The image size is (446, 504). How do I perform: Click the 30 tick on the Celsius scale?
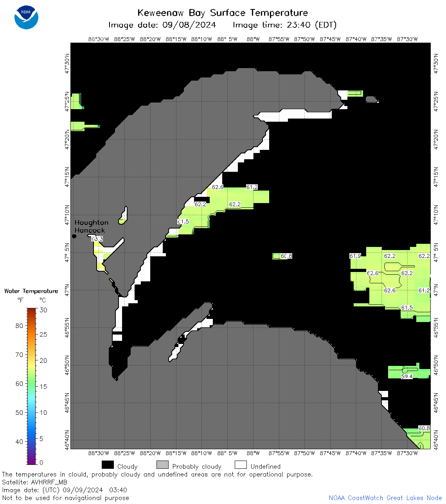coord(43,310)
